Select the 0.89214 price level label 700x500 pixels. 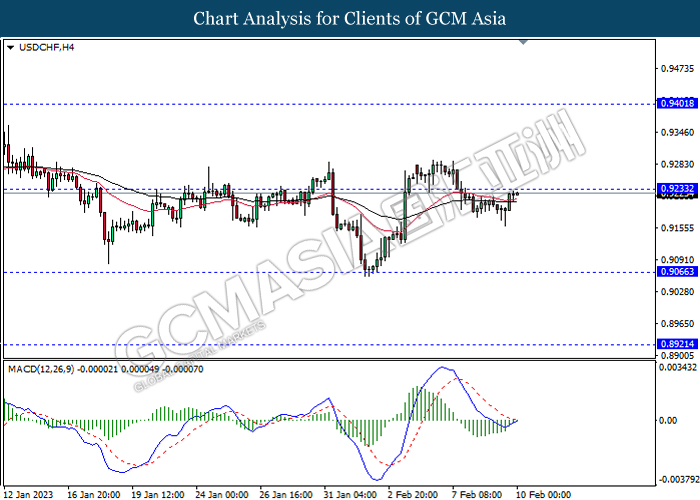[677, 344]
